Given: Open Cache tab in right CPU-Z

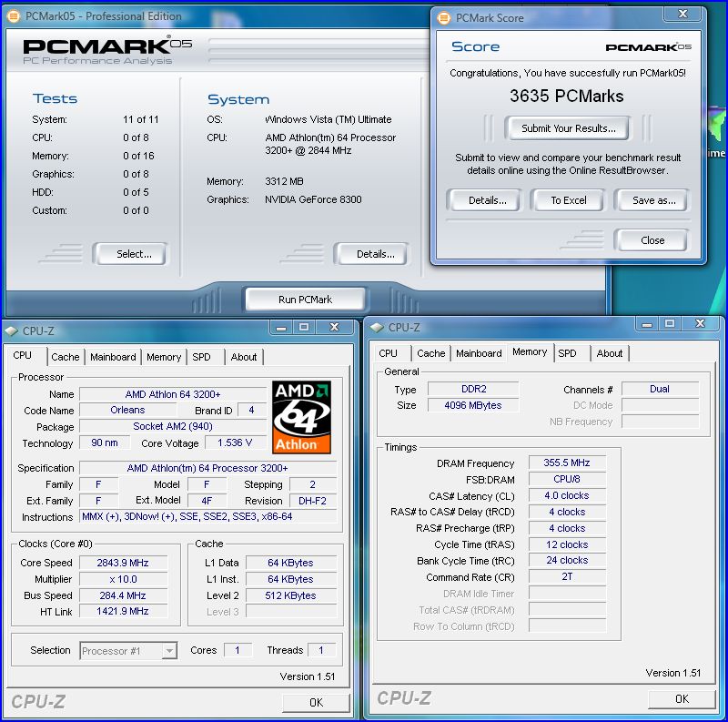Looking at the screenshot, I should 430,353.
